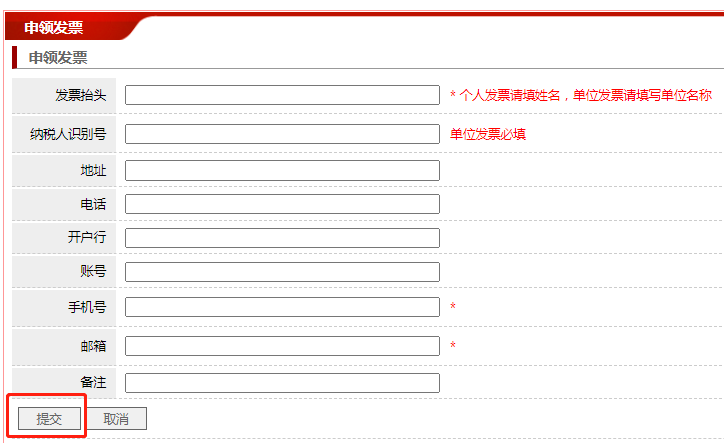This screenshot has height=443, width=724.
Task: Focus the 纳税人识别号 text box
Action: point(282,134)
